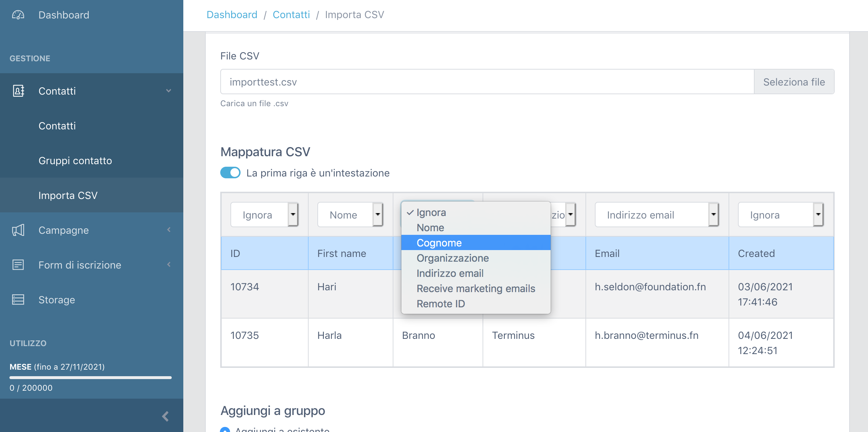Expand Form di iscrizione submenu chevron
Viewport: 868px width, 432px height.
[x=169, y=265]
